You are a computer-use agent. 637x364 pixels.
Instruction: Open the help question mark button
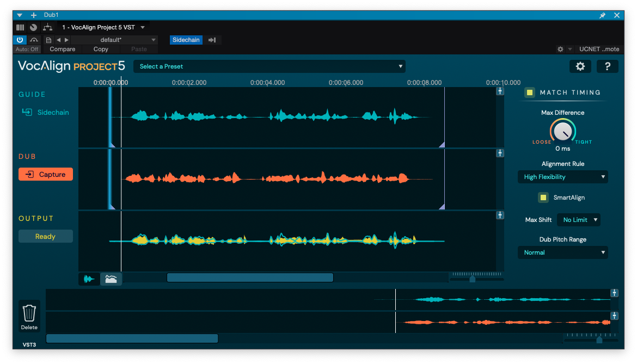pyautogui.click(x=608, y=66)
